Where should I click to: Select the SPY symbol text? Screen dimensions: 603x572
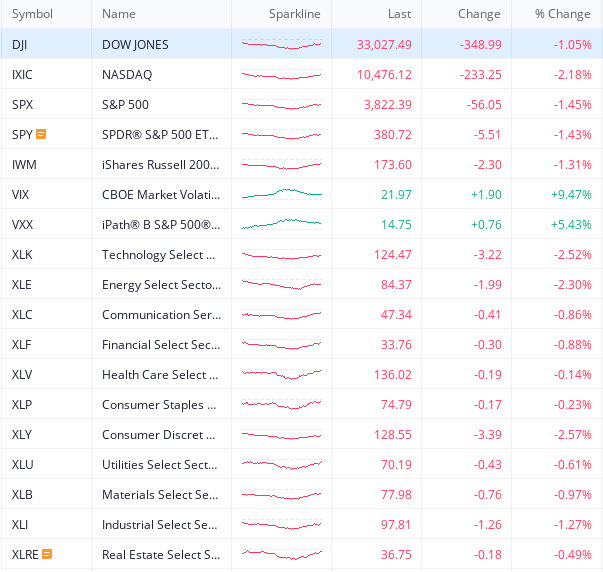point(22,134)
